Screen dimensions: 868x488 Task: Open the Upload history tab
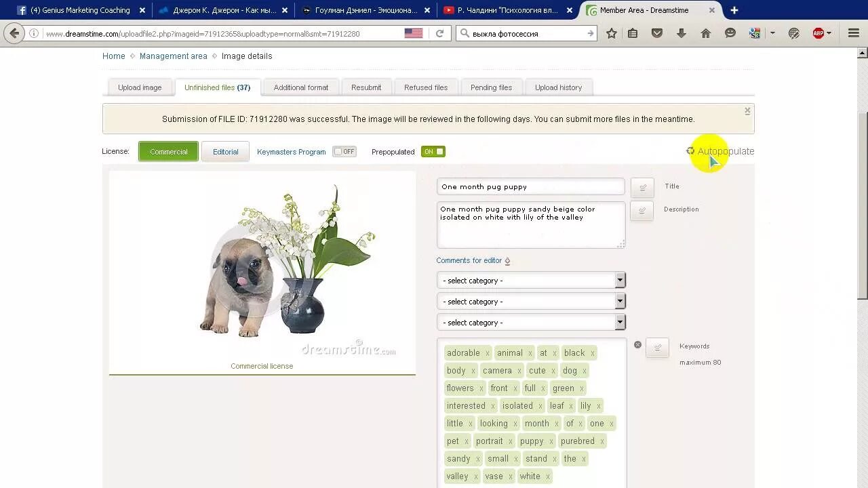click(558, 87)
